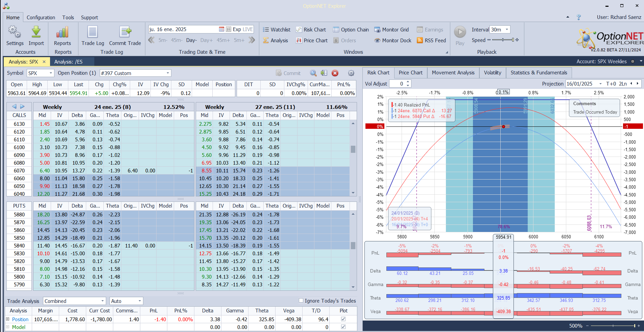Adjust the playback Speed slider

(503, 40)
